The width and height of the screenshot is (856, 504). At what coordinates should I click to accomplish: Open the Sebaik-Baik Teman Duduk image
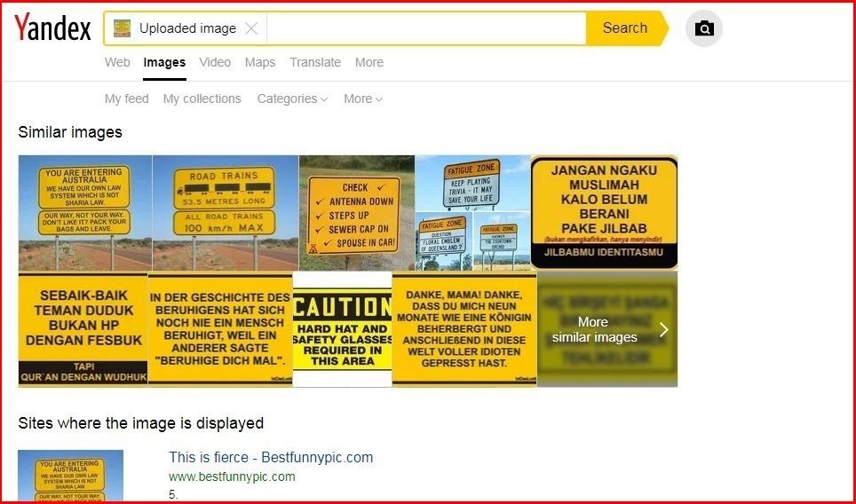point(83,329)
